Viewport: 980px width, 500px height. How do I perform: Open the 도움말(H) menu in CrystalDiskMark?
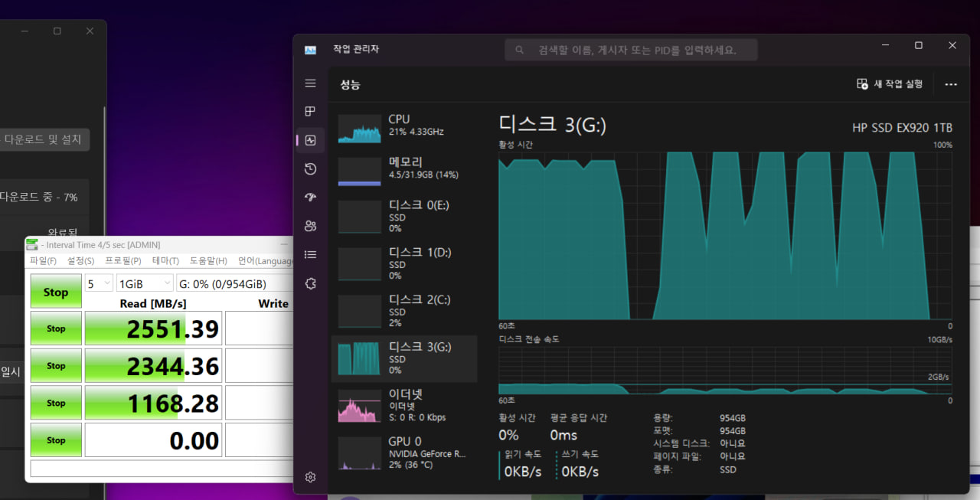pyautogui.click(x=208, y=261)
